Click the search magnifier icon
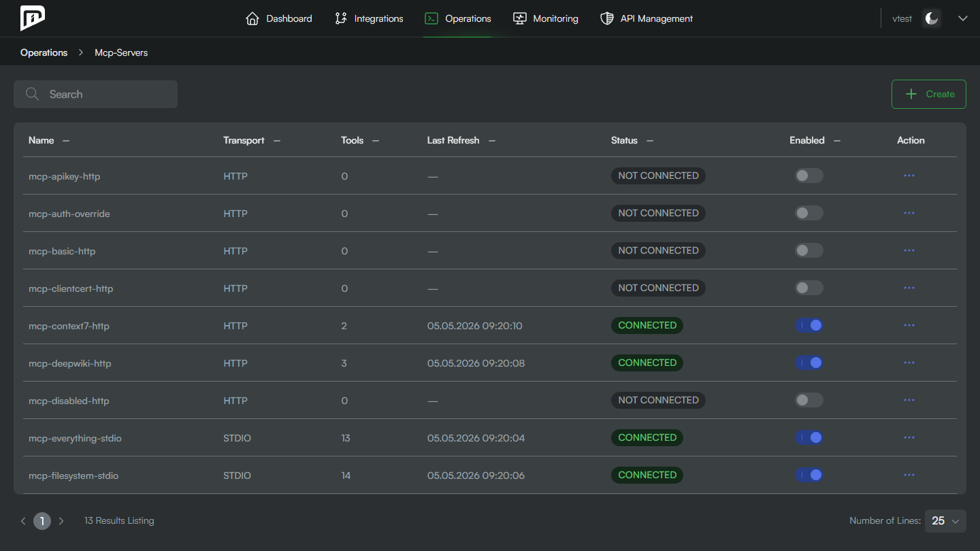Screen dimensions: 980x551 (x=32, y=94)
